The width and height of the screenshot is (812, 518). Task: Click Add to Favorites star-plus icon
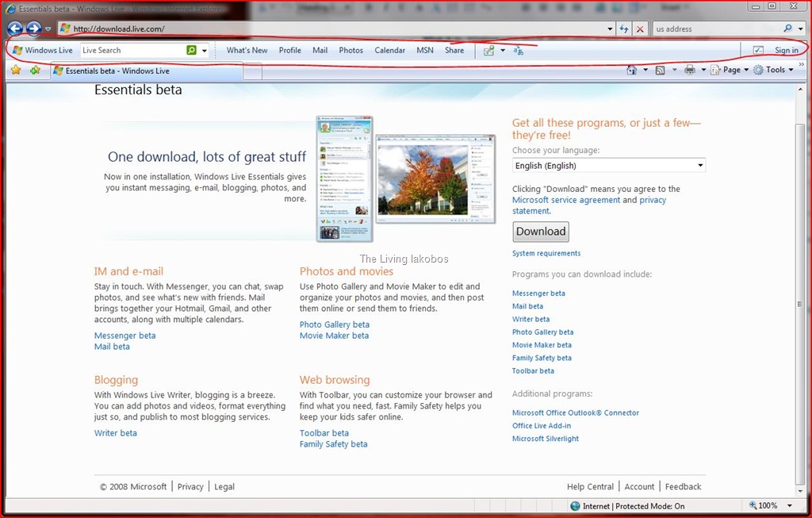point(35,70)
